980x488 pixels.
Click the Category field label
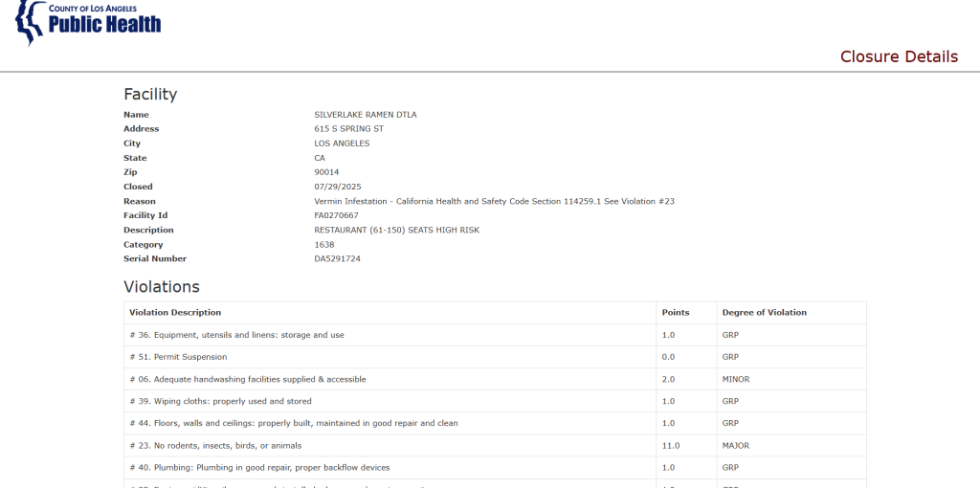point(144,245)
